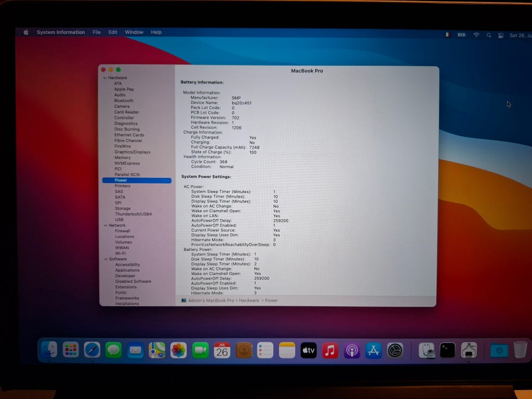Click Hardware in the path bar

[x=249, y=300]
